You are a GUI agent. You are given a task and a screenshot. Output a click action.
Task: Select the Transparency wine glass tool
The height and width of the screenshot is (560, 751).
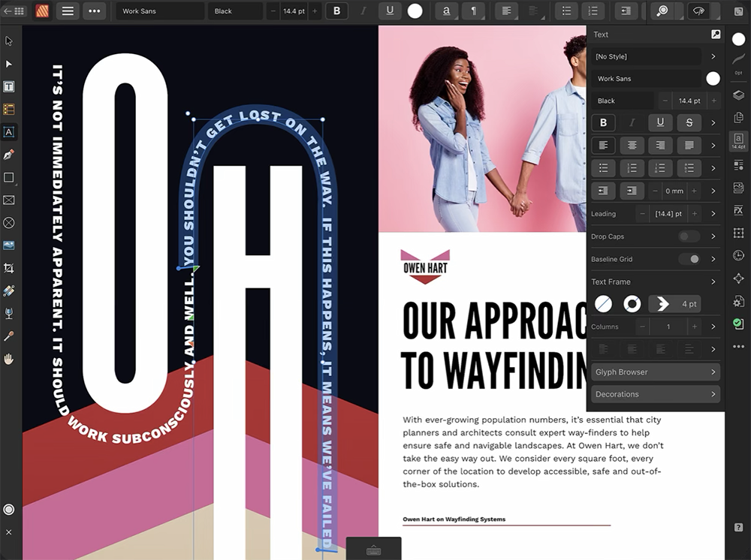pos(8,314)
